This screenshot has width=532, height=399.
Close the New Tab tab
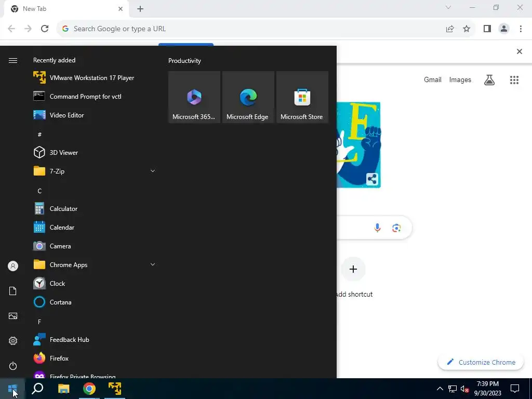pos(121,9)
